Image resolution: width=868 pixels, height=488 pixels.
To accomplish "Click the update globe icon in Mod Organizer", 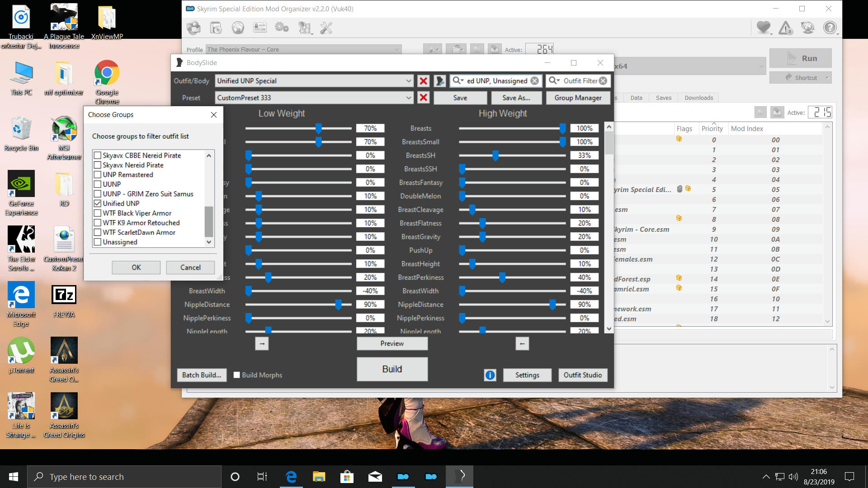I will point(807,28).
